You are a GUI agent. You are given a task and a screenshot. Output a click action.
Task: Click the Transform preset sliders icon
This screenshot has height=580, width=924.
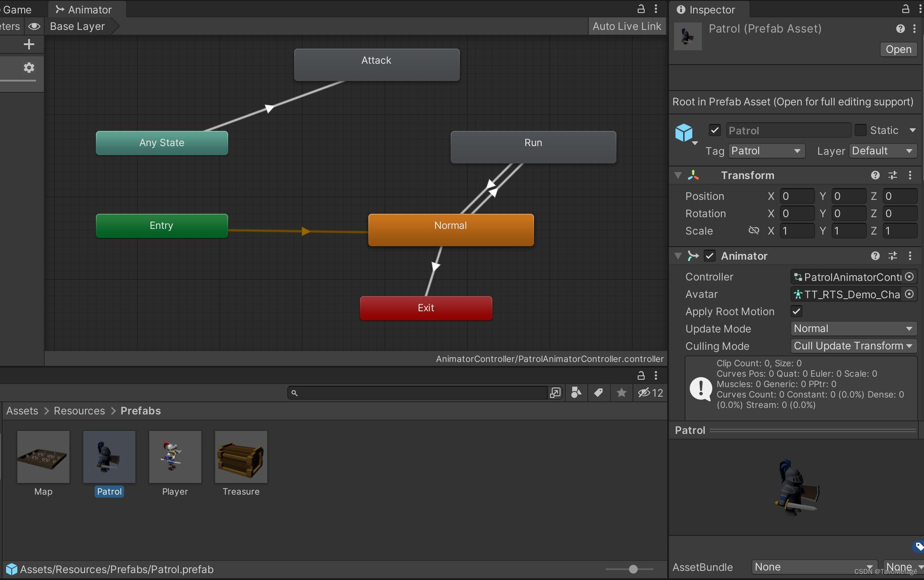pos(893,175)
